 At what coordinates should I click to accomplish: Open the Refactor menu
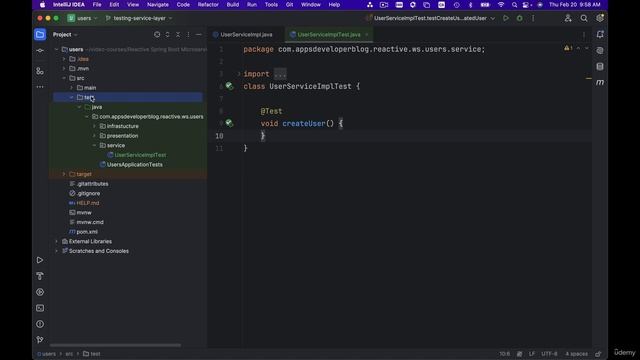[x=208, y=4]
